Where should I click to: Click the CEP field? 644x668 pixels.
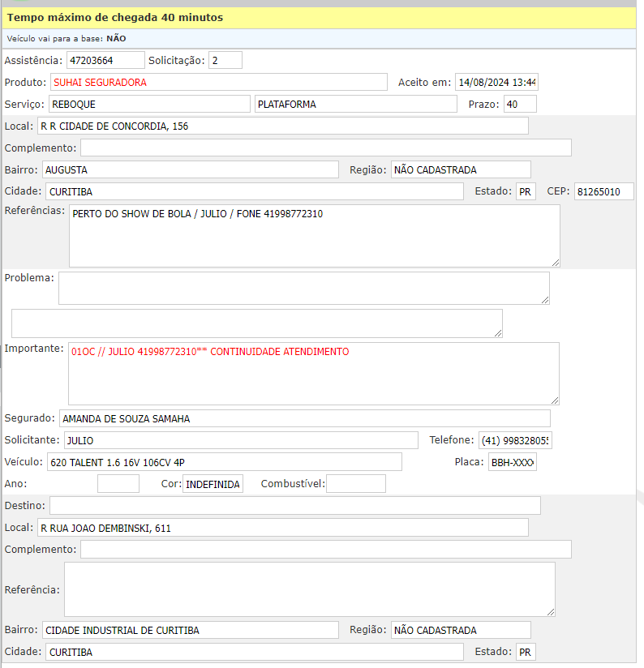pos(603,192)
